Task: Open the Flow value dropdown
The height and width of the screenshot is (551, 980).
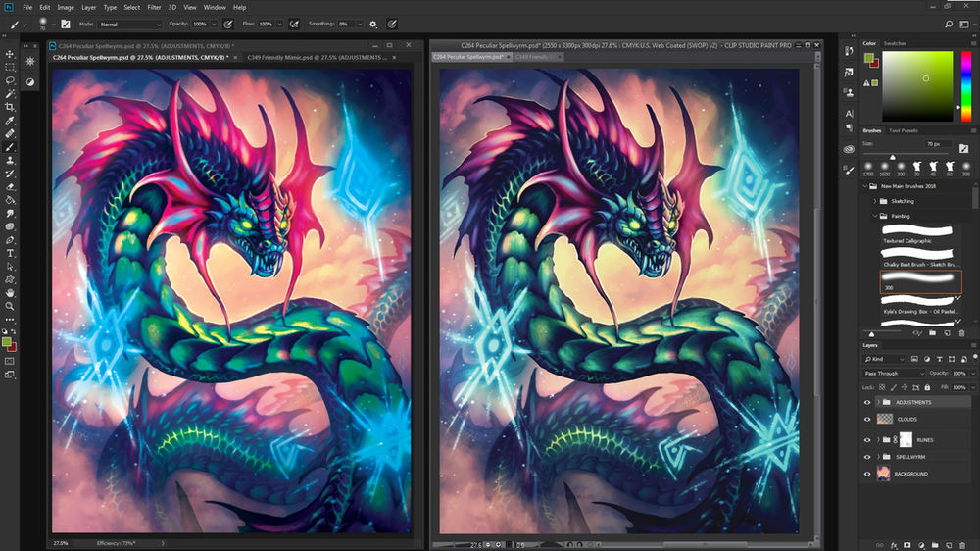Action: pos(279,25)
